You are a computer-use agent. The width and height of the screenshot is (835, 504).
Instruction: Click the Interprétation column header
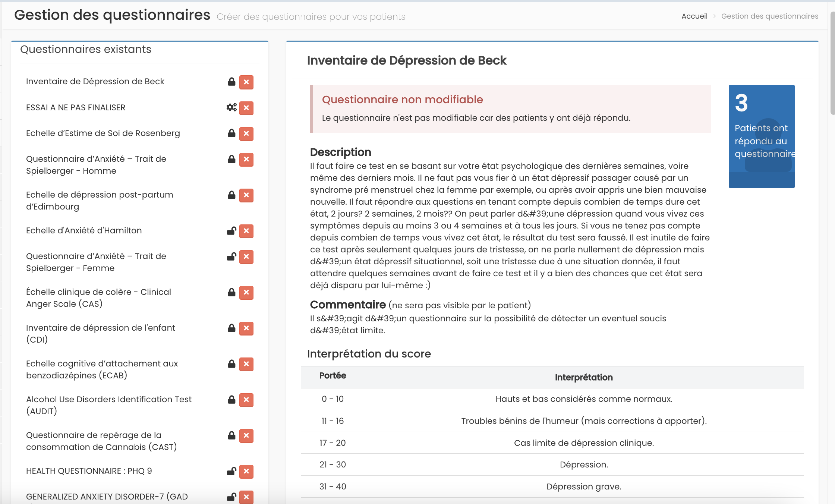tap(584, 378)
